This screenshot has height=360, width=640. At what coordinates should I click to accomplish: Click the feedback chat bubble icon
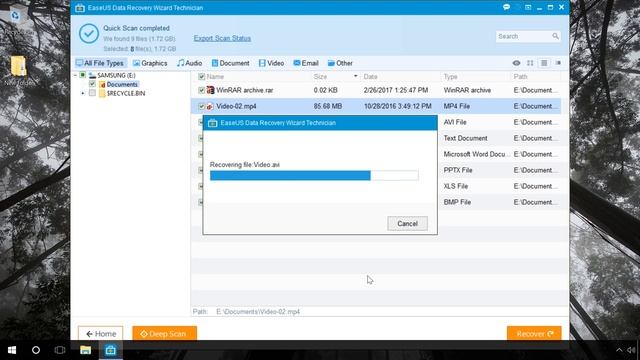tap(507, 7)
